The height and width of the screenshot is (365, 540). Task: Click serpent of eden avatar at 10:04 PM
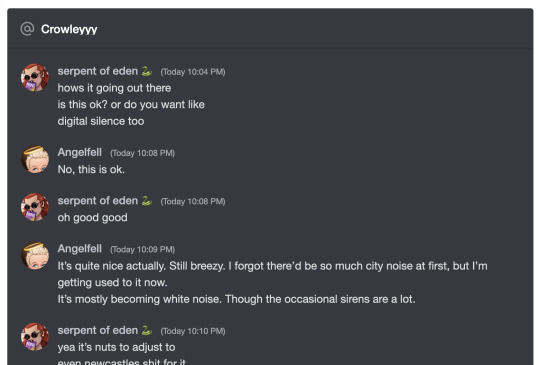[35, 77]
